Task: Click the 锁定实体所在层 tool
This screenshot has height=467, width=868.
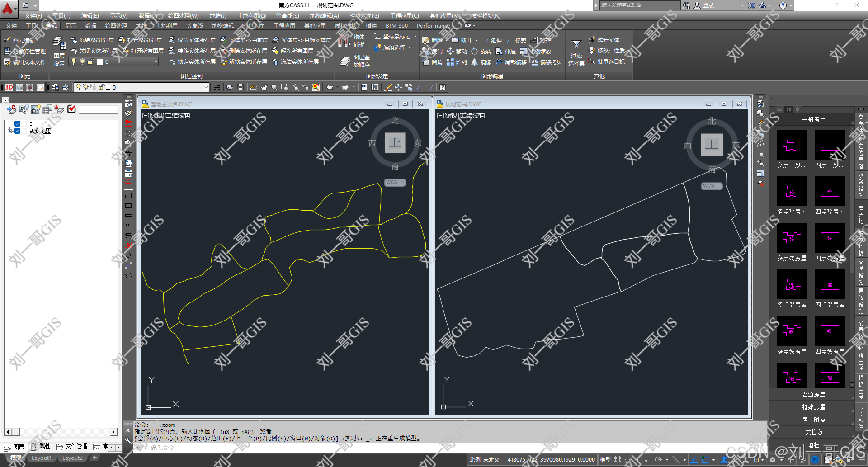Action: tap(192, 62)
